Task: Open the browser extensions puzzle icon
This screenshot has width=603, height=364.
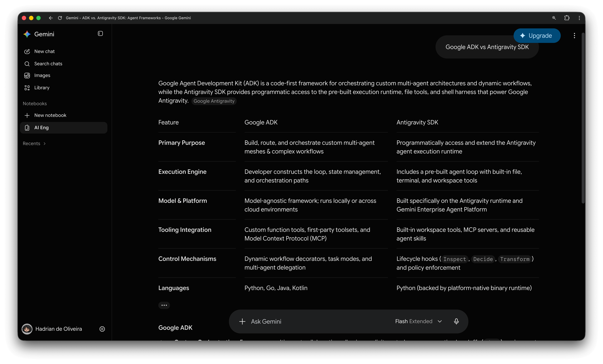Action: coord(567,18)
